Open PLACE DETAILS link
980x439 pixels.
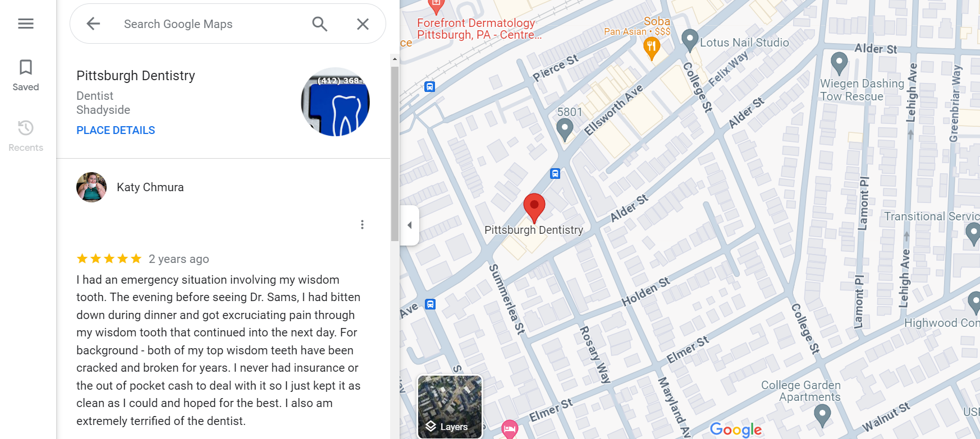(x=116, y=130)
